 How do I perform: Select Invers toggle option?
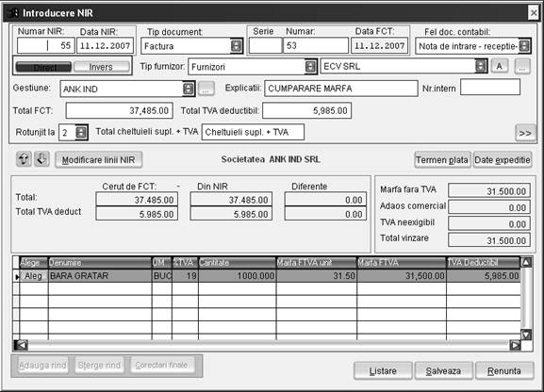pos(101,67)
